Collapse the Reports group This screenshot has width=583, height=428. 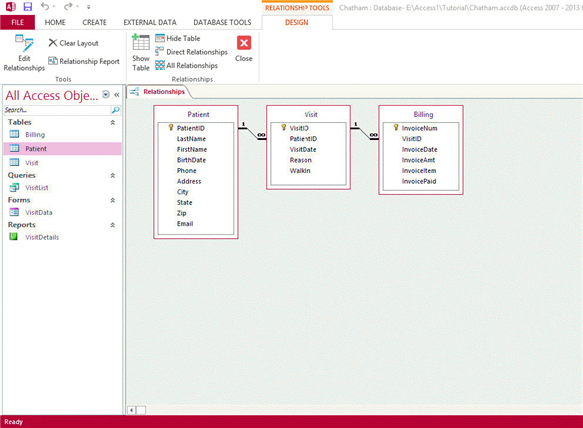[x=113, y=225]
